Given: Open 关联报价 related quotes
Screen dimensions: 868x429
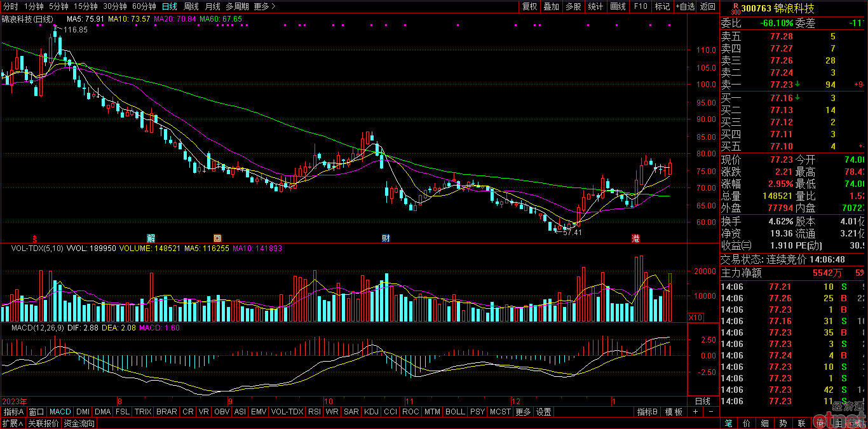Looking at the screenshot, I should point(43,423).
